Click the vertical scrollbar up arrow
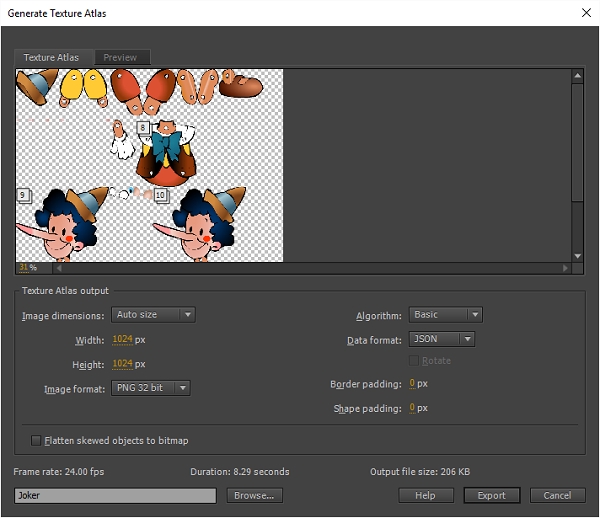Screen dimensions: 600x518 coord(577,75)
